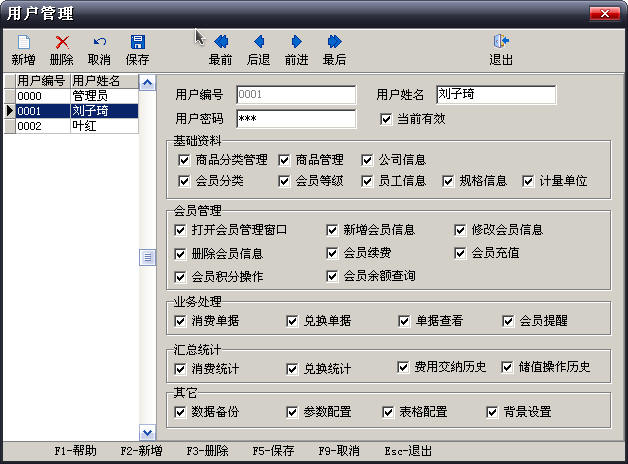Click the 用户姓名 column header

(105, 81)
